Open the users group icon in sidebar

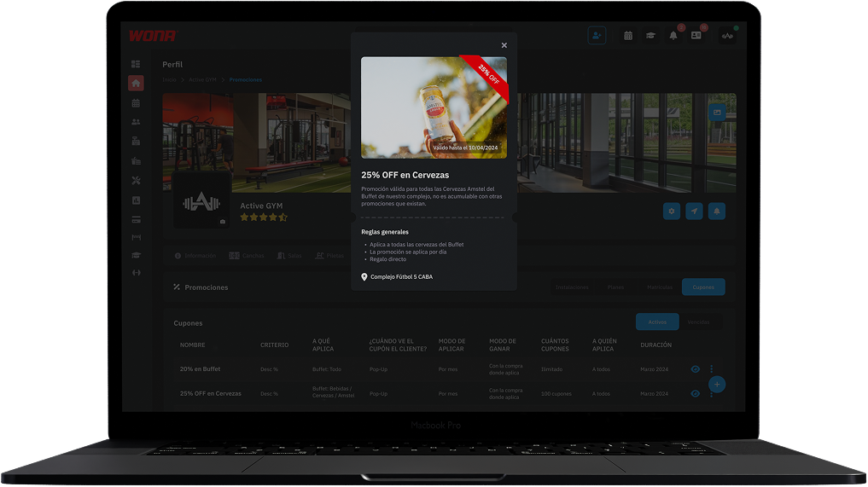(x=136, y=122)
